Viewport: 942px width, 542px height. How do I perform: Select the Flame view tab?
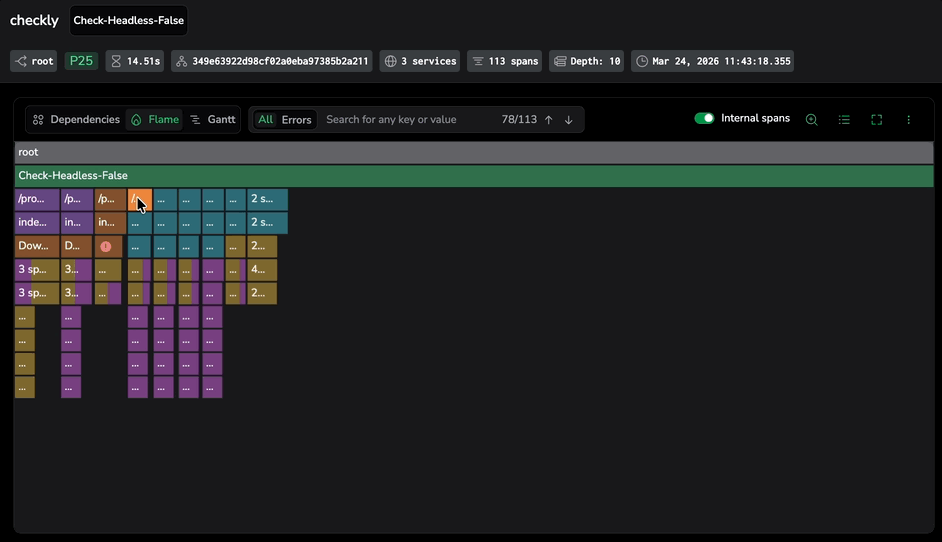click(x=155, y=120)
